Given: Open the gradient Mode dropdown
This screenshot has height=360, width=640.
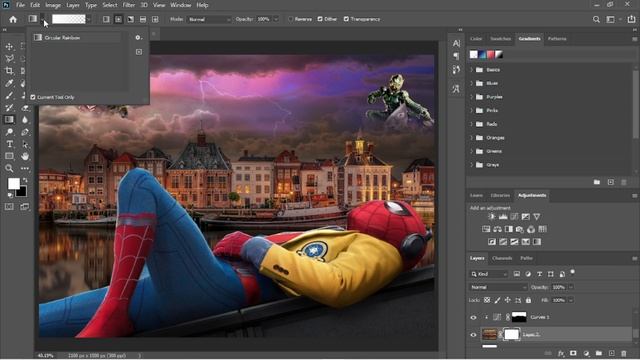Looking at the screenshot, I should coord(209,19).
